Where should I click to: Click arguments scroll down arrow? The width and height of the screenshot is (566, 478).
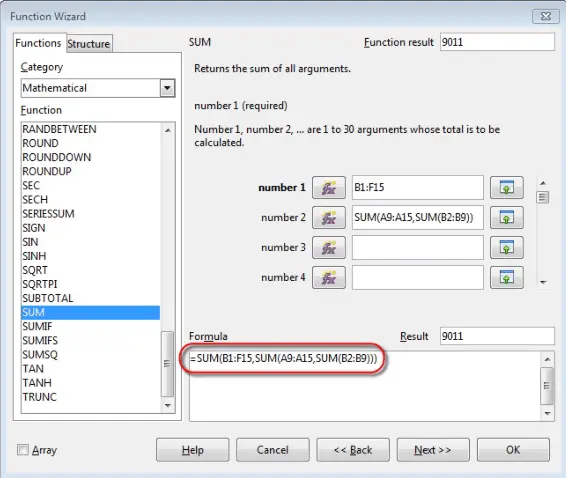point(543,282)
